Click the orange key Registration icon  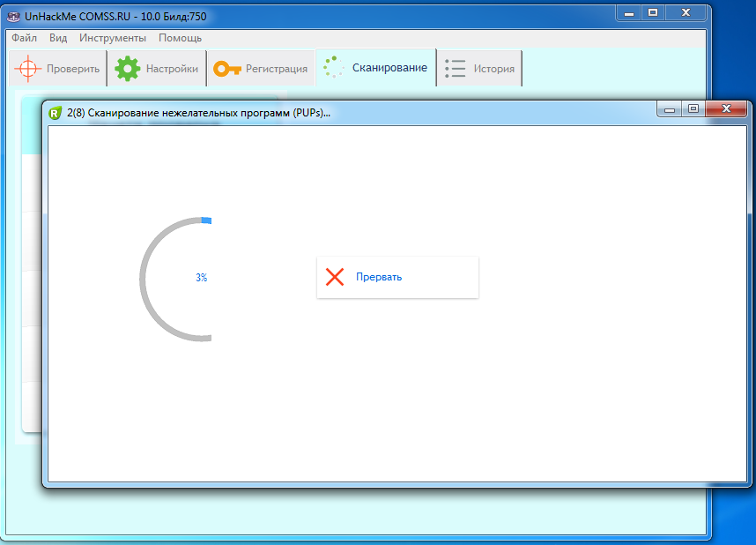227,69
